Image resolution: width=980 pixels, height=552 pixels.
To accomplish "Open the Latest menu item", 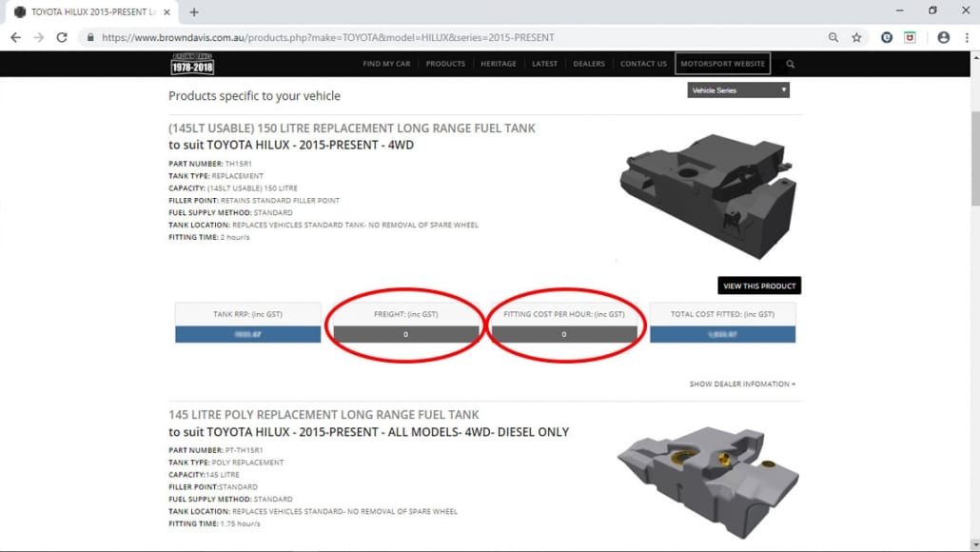I will 544,64.
